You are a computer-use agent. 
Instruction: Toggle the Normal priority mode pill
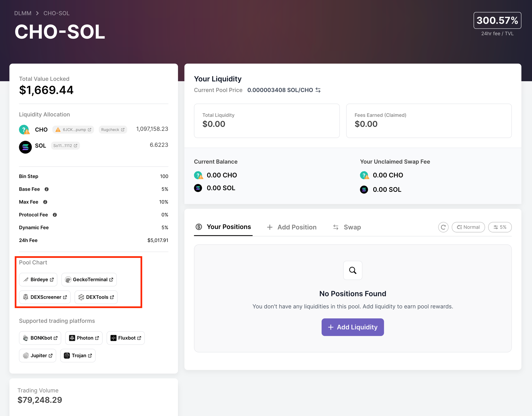point(468,227)
